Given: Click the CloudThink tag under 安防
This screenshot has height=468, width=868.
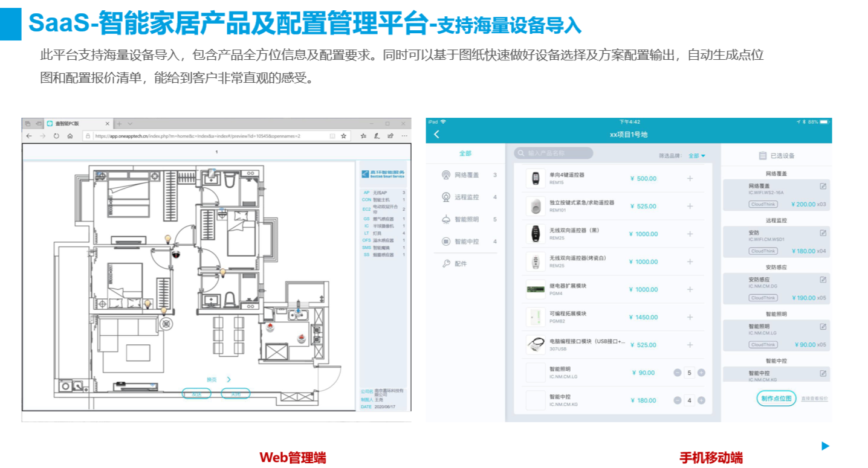Looking at the screenshot, I should pyautogui.click(x=763, y=251).
